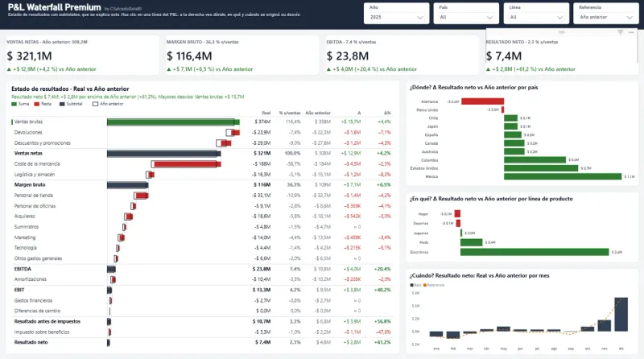Select the Diferencias de cambio row
Viewport: 644px width, 359px height.
(x=201, y=311)
